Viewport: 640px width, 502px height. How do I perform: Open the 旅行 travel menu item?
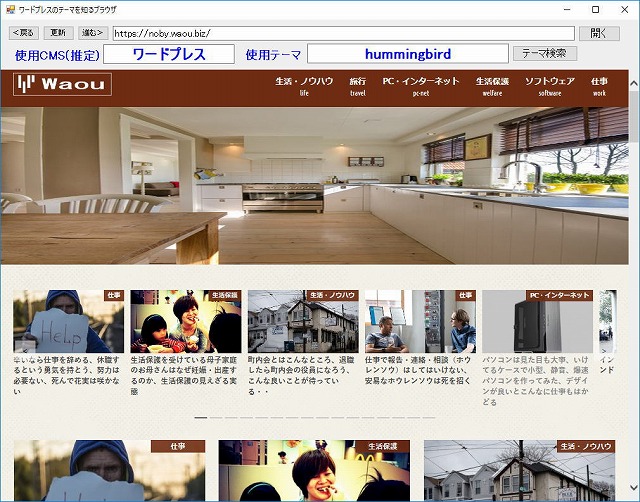(358, 86)
